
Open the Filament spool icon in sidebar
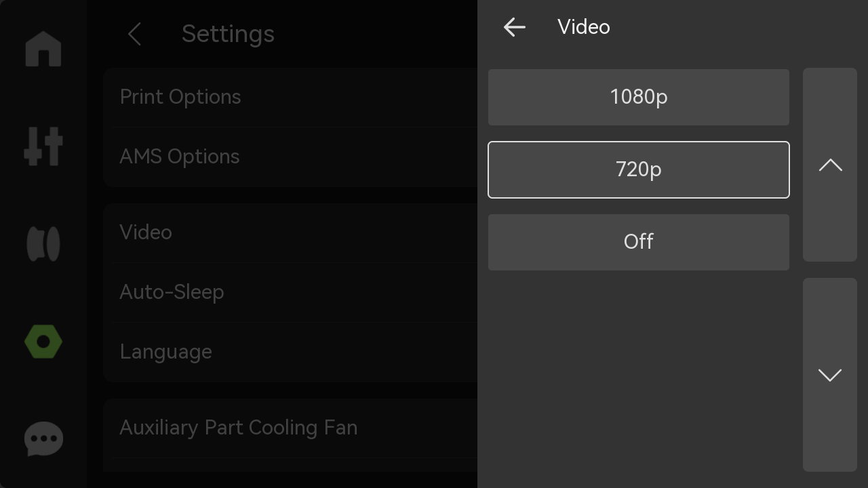43,244
